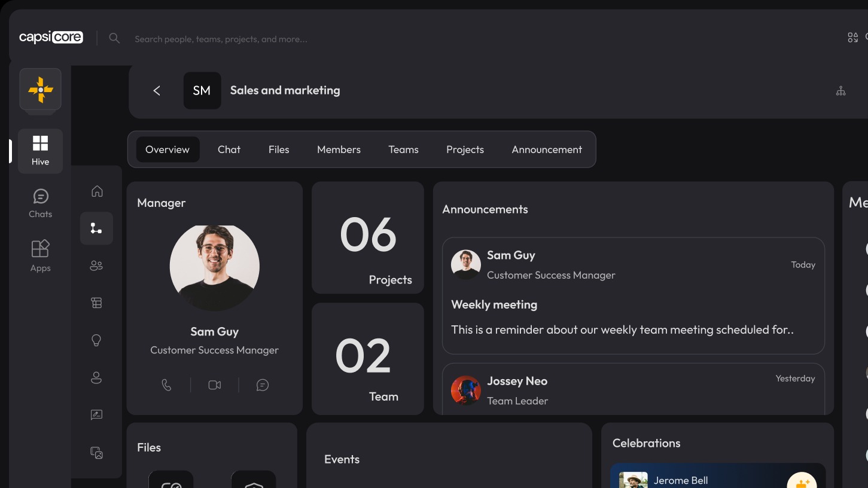The image size is (868, 488).
Task: Open the Announcement tab
Action: pos(546,150)
